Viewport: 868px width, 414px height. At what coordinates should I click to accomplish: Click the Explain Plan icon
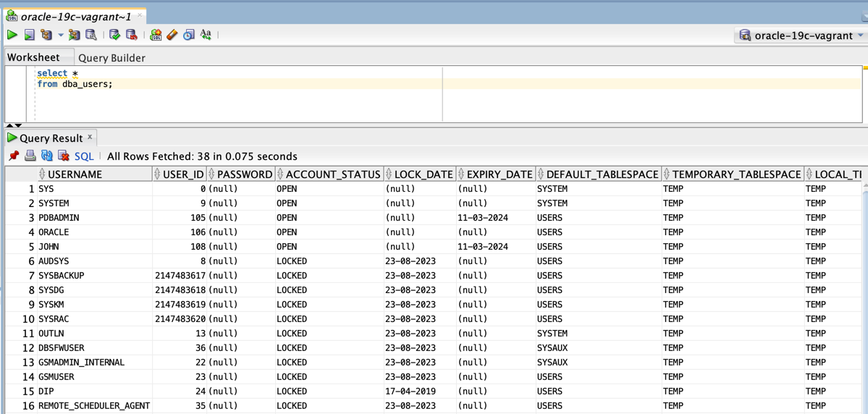click(46, 35)
